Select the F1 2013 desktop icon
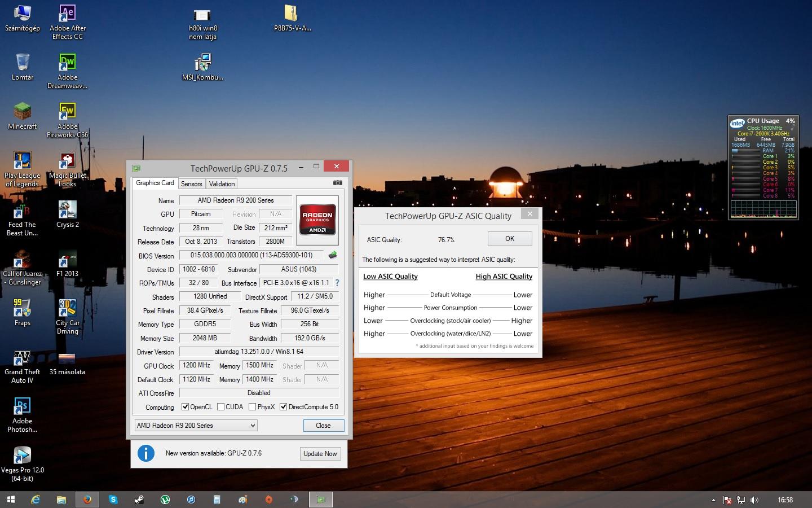This screenshot has width=812, height=508. point(67,264)
